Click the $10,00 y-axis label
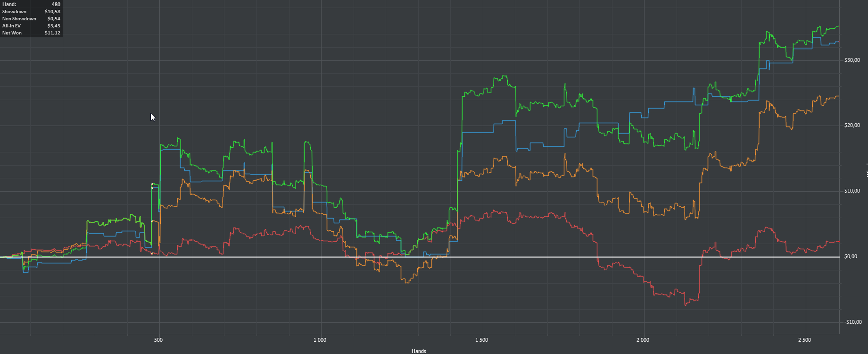 (852, 191)
